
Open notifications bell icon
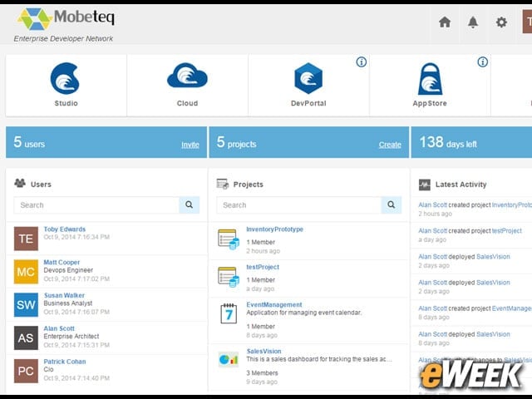[473, 22]
